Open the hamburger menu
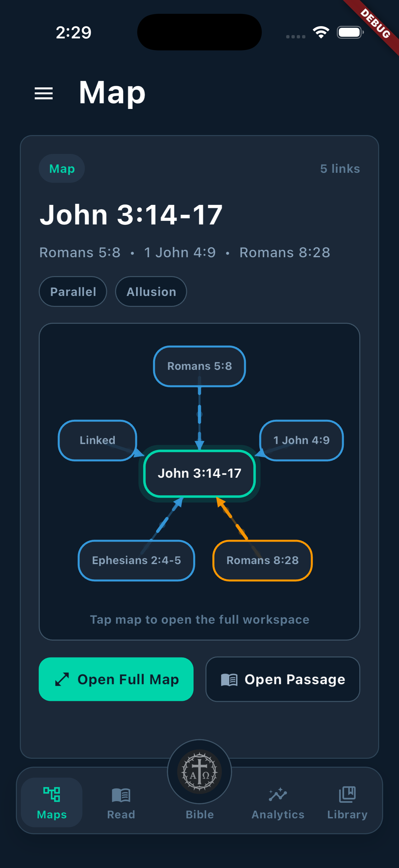Viewport: 399px width, 868px height. tap(43, 93)
